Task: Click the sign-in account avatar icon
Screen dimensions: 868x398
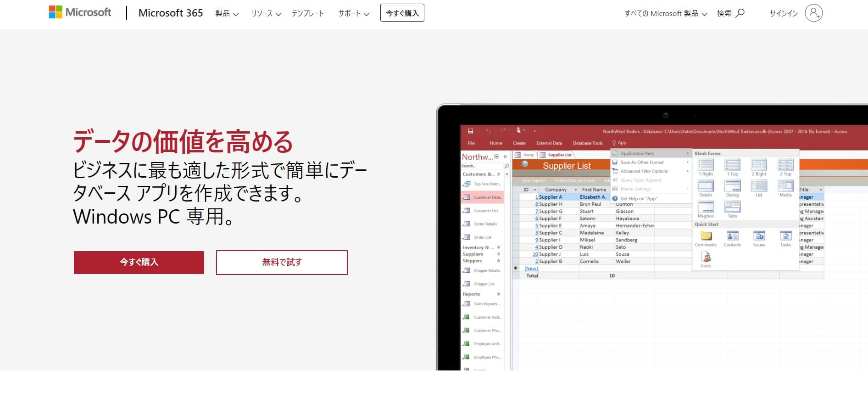Action: pos(814,13)
